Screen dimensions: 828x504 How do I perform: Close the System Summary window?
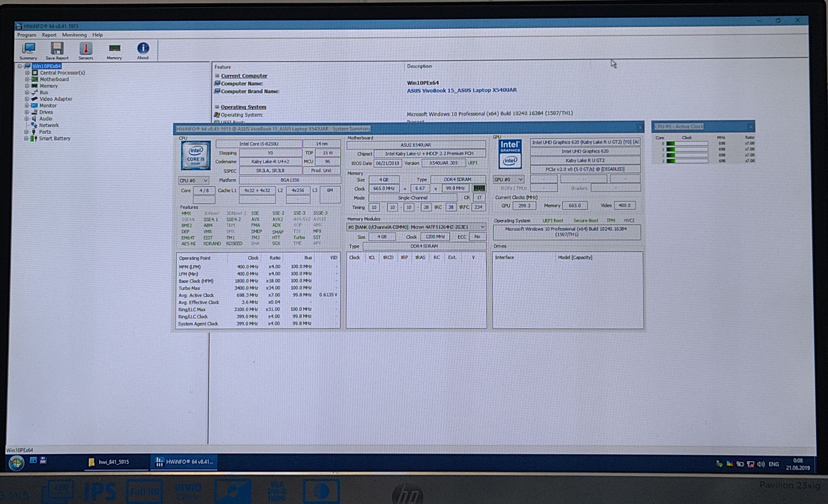pos(640,128)
